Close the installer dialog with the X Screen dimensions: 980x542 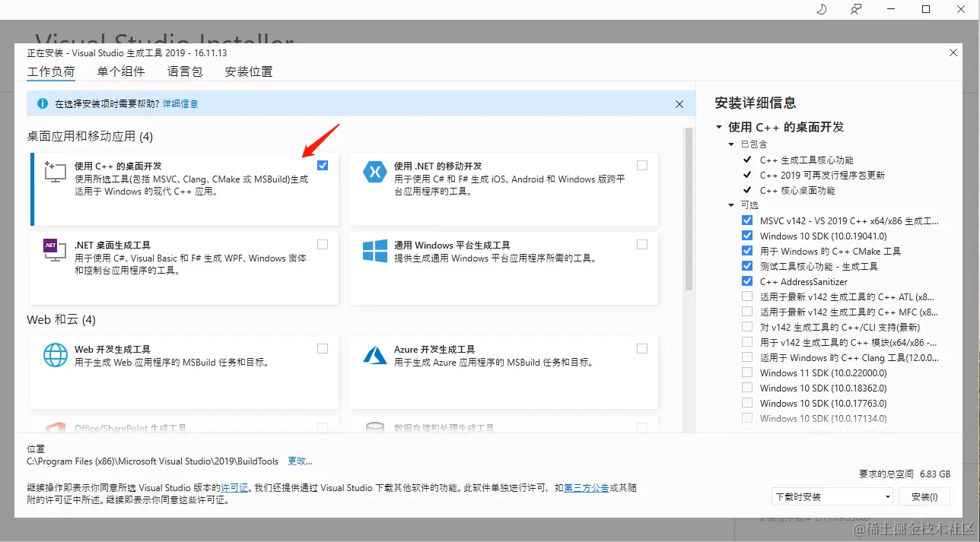(x=953, y=52)
